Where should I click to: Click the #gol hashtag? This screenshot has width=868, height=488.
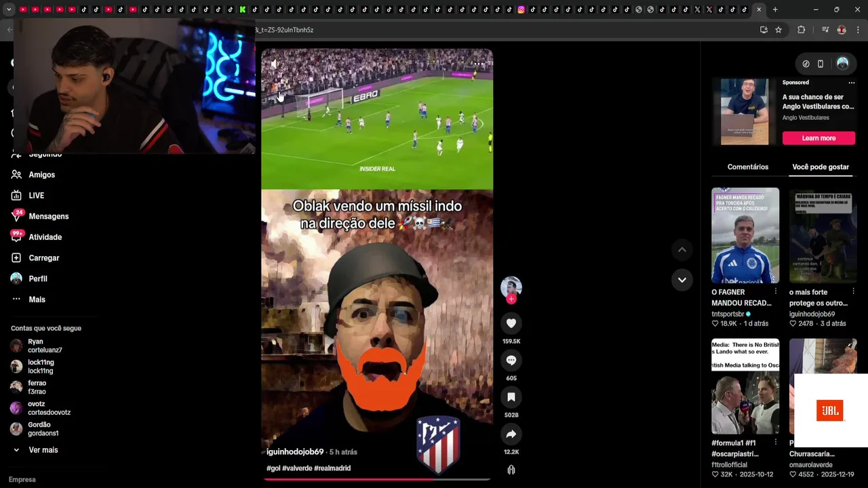pyautogui.click(x=273, y=468)
